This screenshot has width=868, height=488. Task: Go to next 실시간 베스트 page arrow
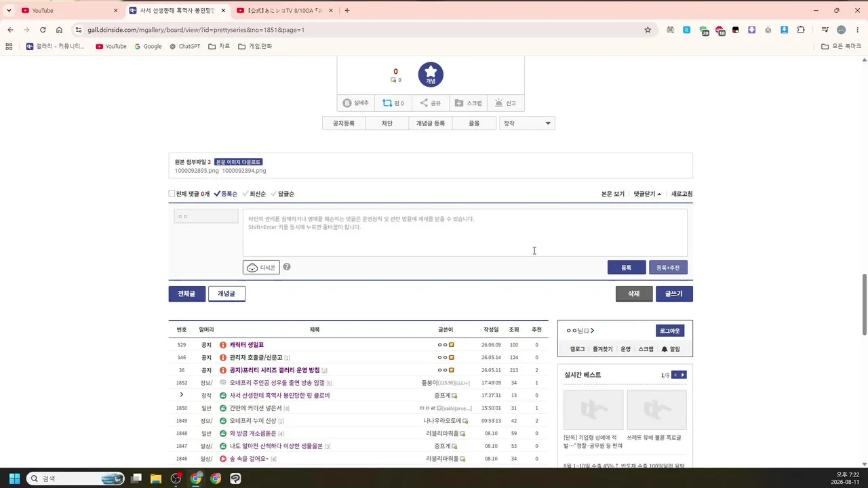tap(683, 375)
